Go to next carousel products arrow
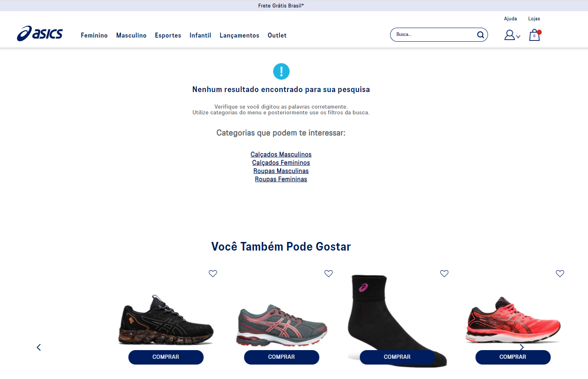 [x=522, y=347]
